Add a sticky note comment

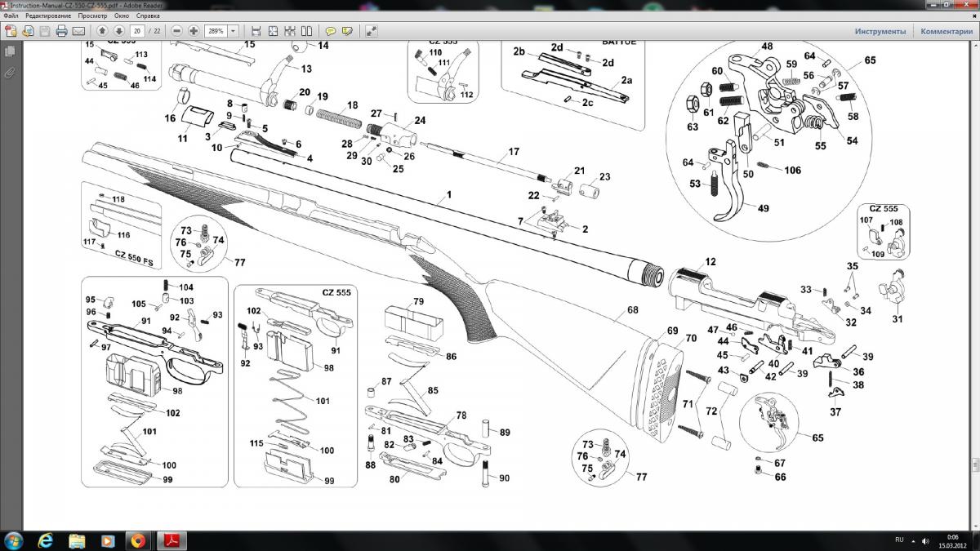pyautogui.click(x=331, y=31)
